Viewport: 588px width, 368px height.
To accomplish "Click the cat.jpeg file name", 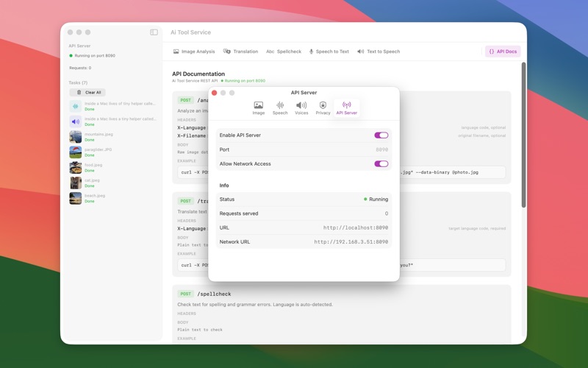I will click(92, 180).
